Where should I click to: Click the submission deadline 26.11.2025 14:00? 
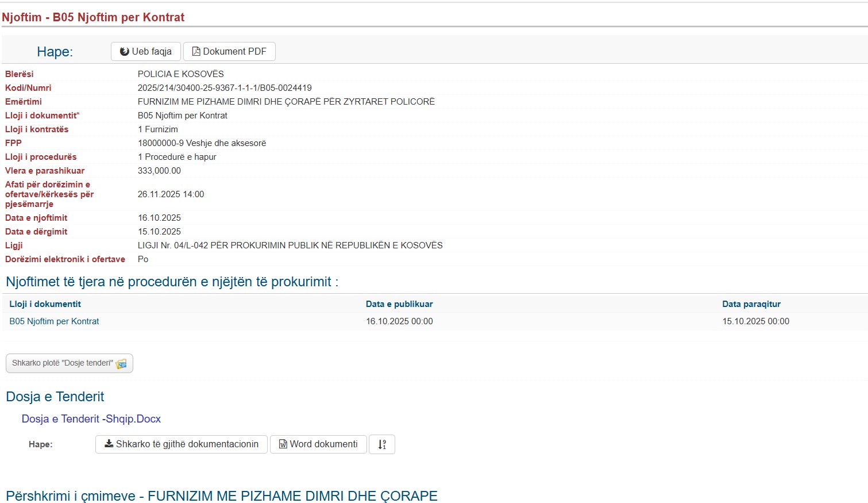pos(171,194)
